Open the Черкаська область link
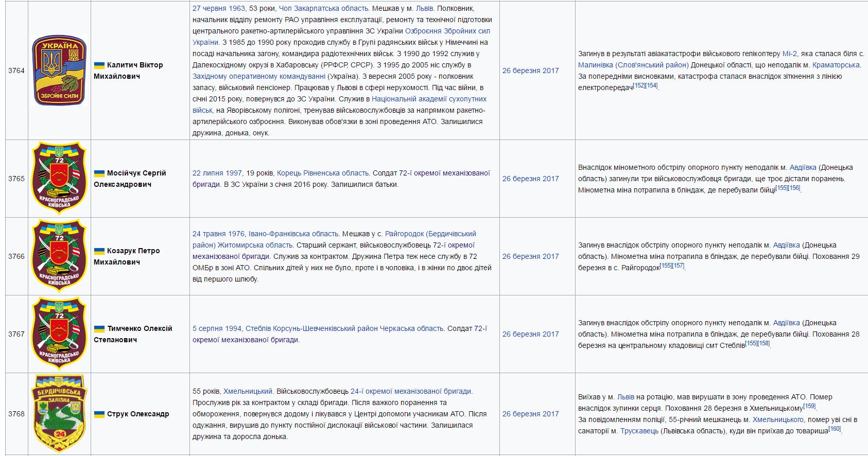The height and width of the screenshot is (456, 868). coord(412,328)
